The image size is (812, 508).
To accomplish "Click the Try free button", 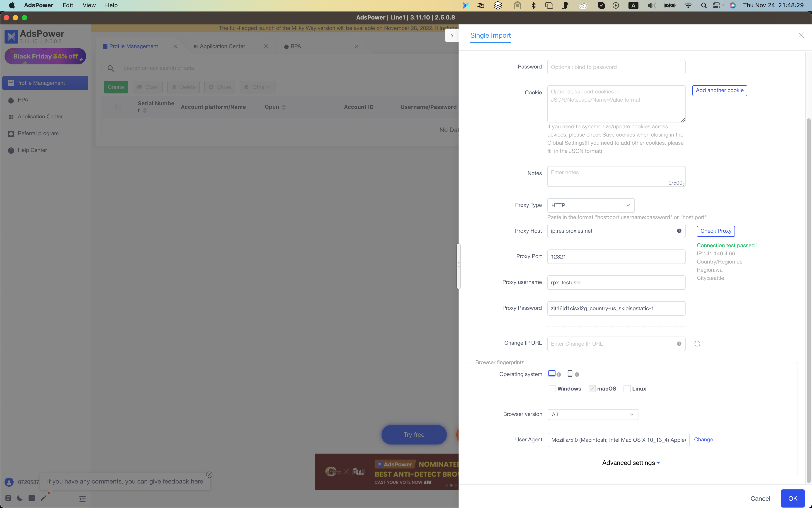I will pyautogui.click(x=414, y=435).
